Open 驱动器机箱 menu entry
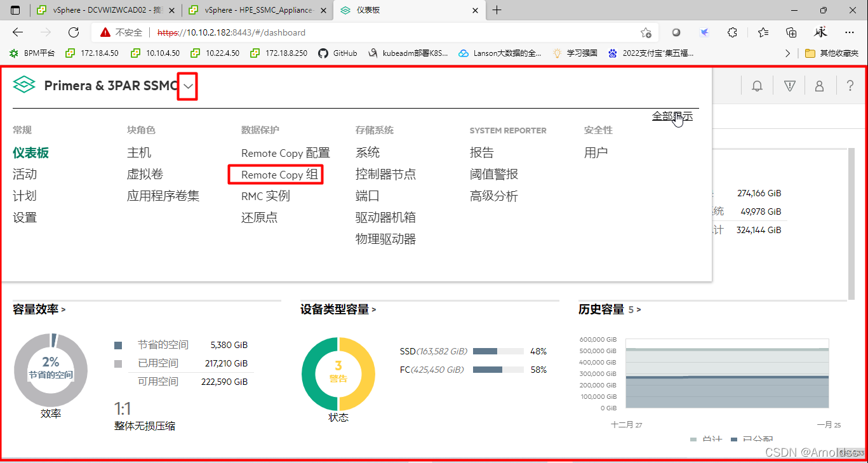The width and height of the screenshot is (868, 463). click(x=385, y=218)
